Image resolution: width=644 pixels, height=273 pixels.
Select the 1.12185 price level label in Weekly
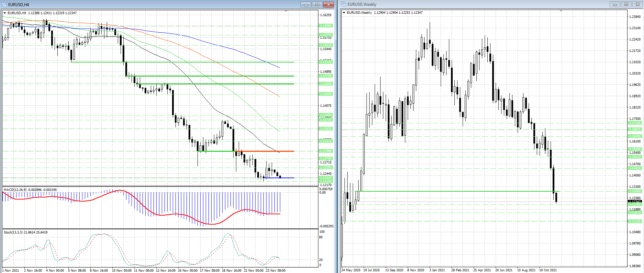(635, 204)
